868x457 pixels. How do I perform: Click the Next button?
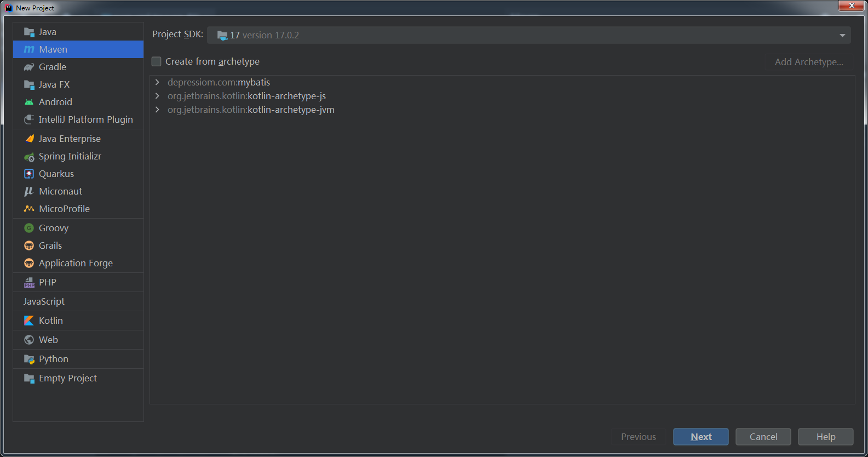[x=701, y=437]
